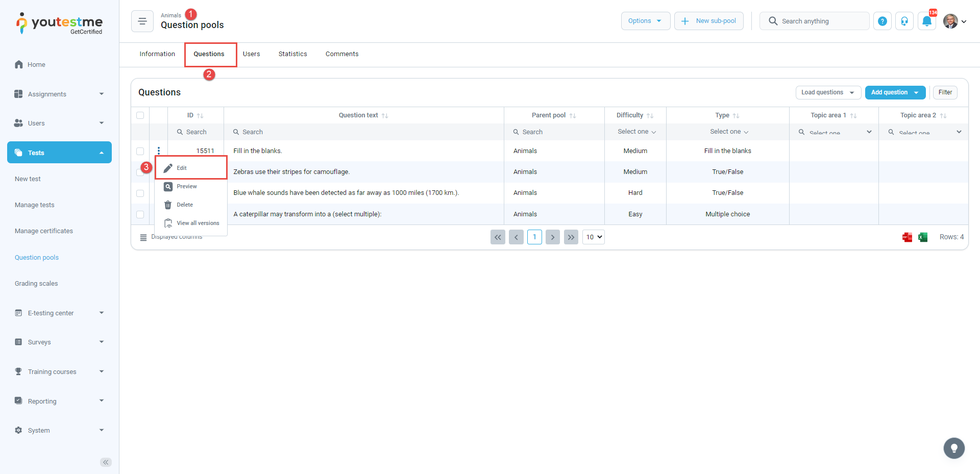Image resolution: width=980 pixels, height=474 pixels.
Task: Check the caterpillar question row checkbox
Action: (x=140, y=214)
